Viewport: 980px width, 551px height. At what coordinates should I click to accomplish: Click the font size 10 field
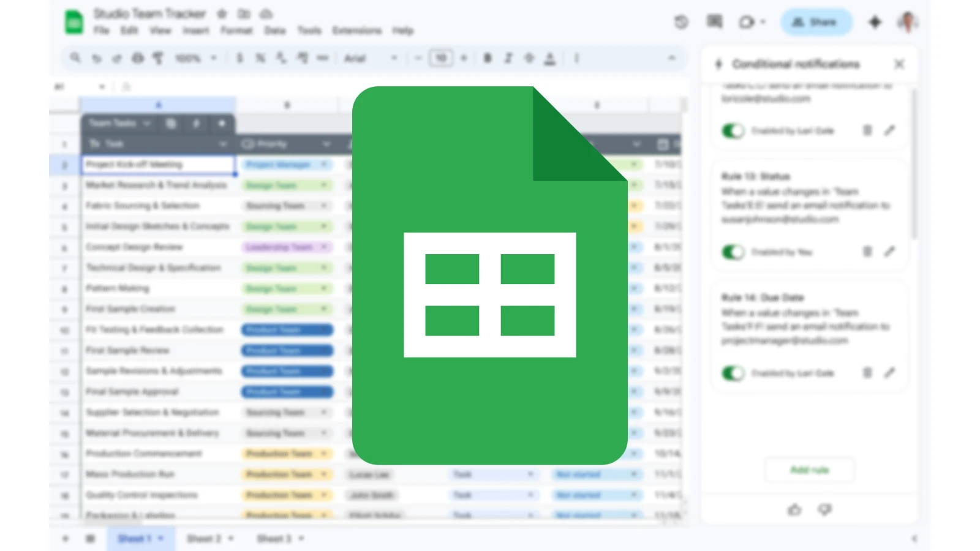441,58
